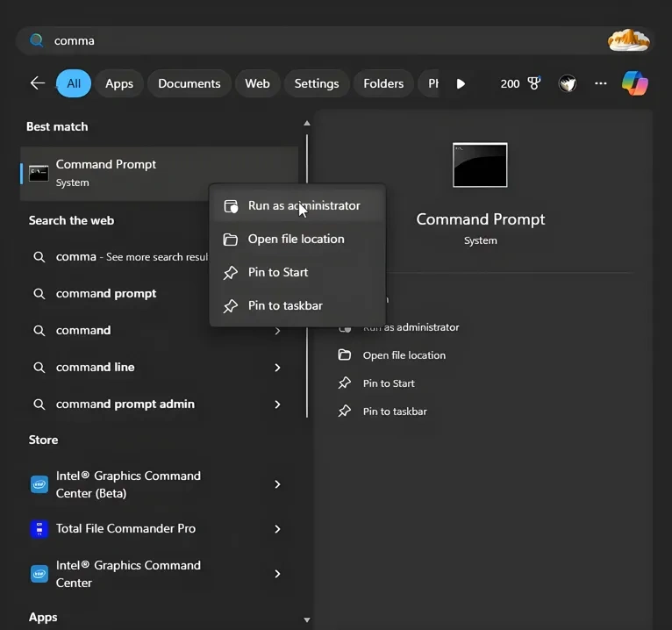Open the three-dots more options menu
The image size is (672, 630).
pos(600,83)
